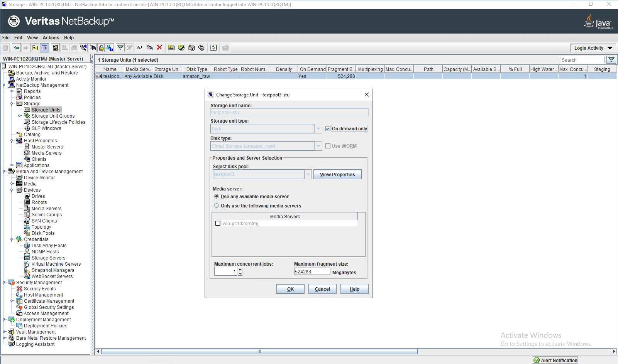
Task: Click the Up one level folder icon
Action: click(x=35, y=48)
